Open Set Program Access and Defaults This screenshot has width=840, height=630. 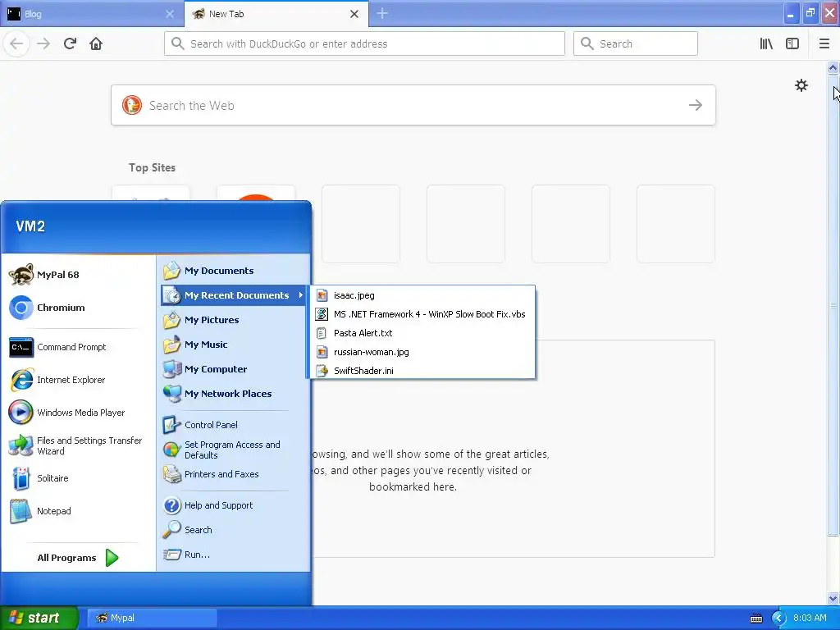pyautogui.click(x=234, y=450)
